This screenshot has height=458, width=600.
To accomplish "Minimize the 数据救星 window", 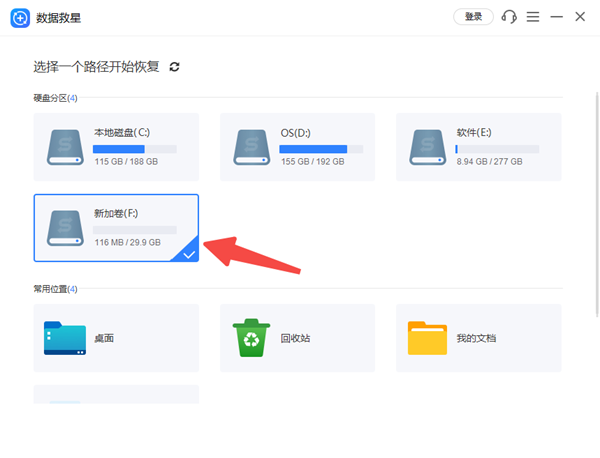I will 556,17.
